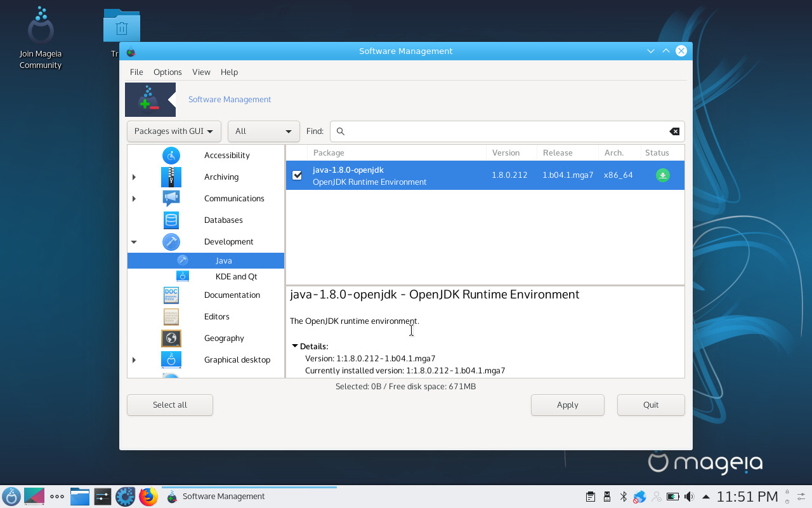This screenshot has height=508, width=812.
Task: Select the KDE and Qt tree row
Action: [x=206, y=277]
